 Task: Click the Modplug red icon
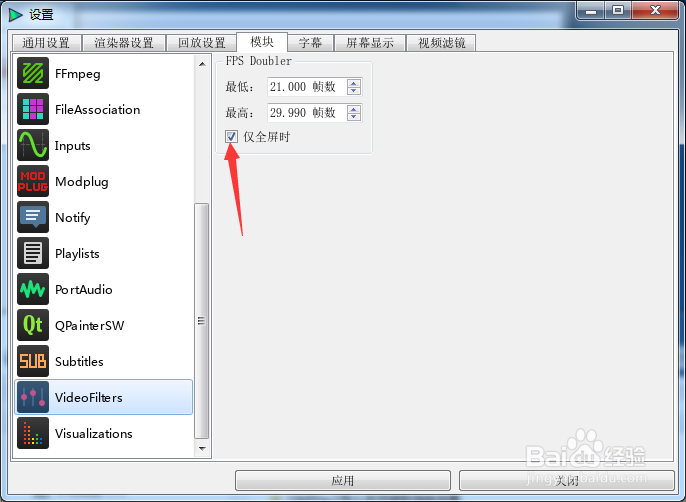click(33, 181)
